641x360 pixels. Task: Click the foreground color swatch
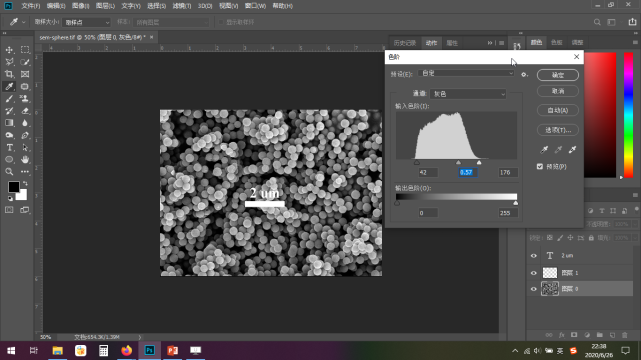[x=13, y=187]
